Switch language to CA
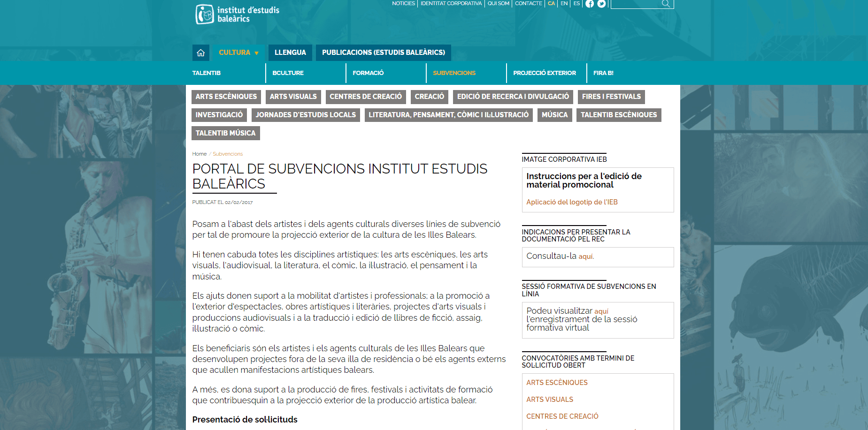Screen dimensions: 868x430 (552, 3)
